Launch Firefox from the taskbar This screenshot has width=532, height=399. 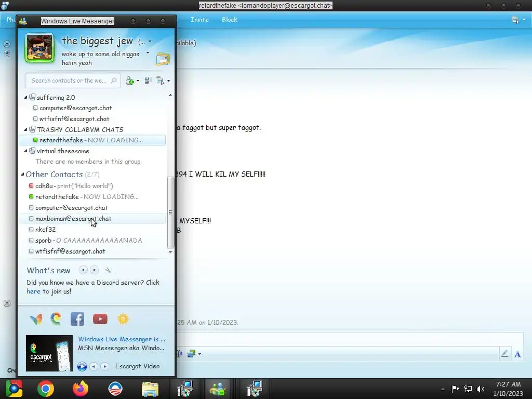[81, 389]
